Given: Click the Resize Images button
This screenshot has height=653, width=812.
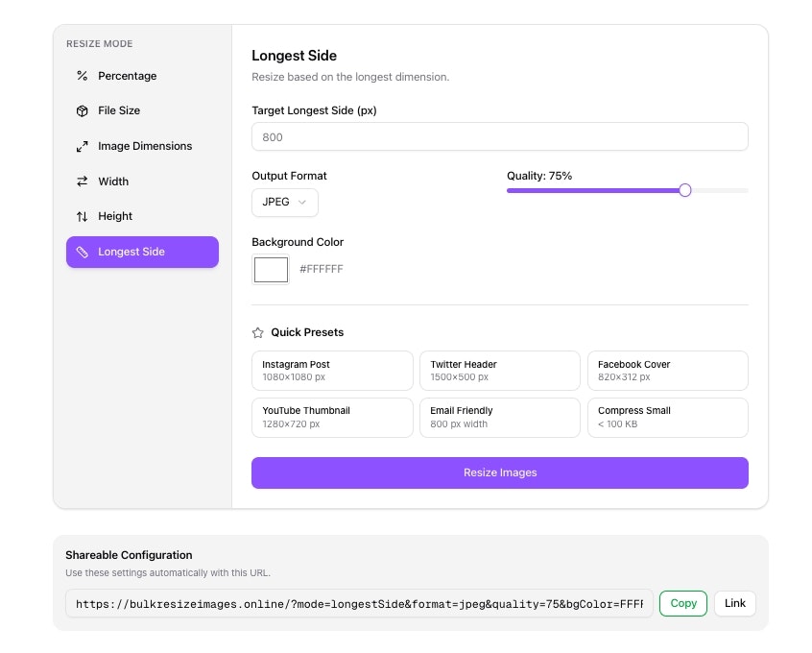Looking at the screenshot, I should coord(500,472).
